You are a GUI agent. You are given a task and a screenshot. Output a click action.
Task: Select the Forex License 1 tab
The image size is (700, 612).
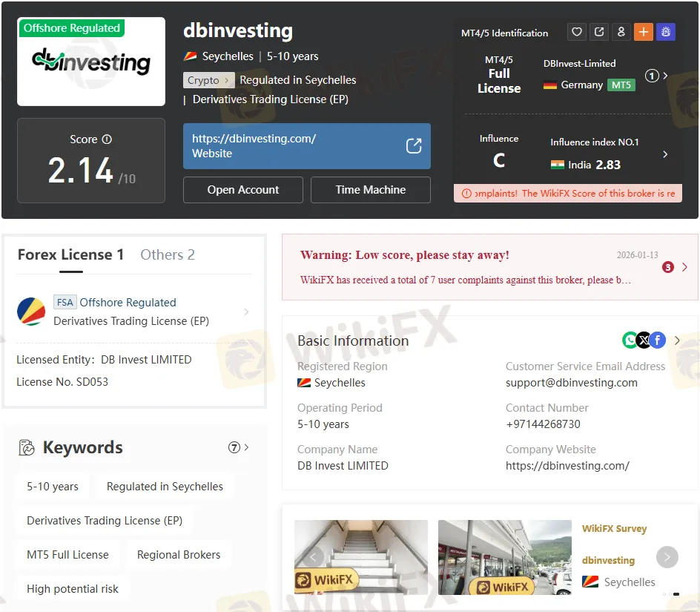click(70, 254)
